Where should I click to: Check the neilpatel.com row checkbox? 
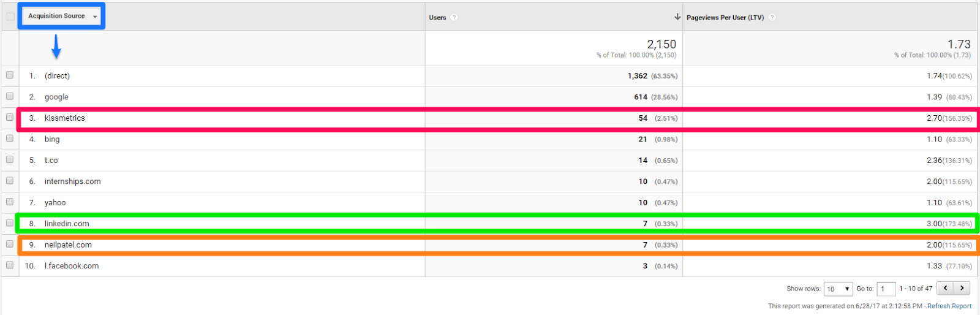(x=10, y=244)
